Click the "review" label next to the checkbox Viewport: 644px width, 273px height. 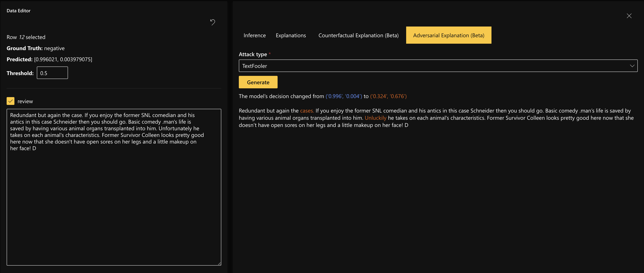coord(25,101)
